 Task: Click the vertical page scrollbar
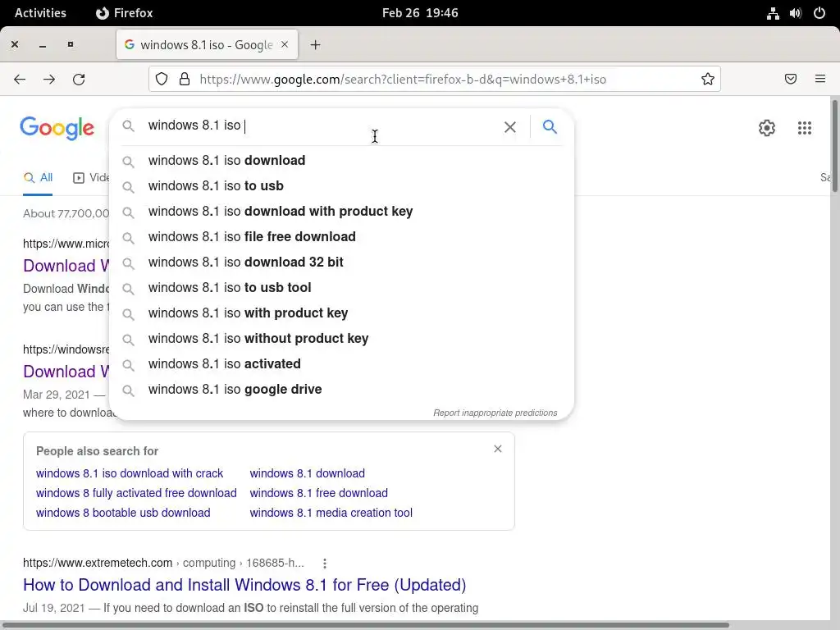(x=834, y=146)
